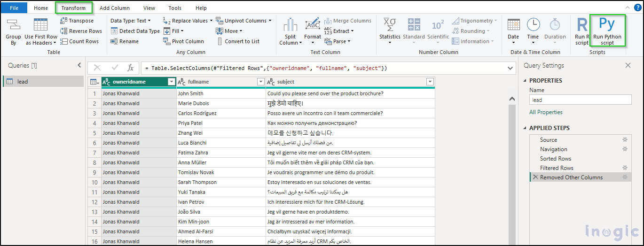The image size is (644, 246).
Task: Collapse the Queries pane
Action: [79, 65]
